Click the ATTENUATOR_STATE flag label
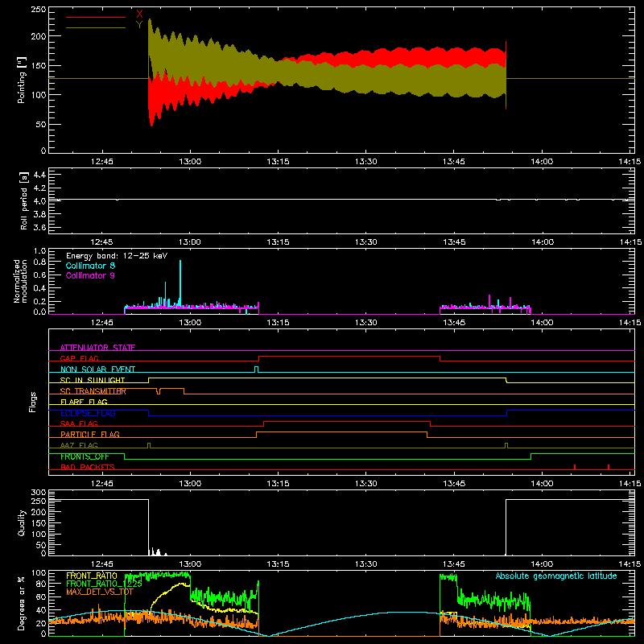Viewport: 644px width, 644px height. pos(97,348)
